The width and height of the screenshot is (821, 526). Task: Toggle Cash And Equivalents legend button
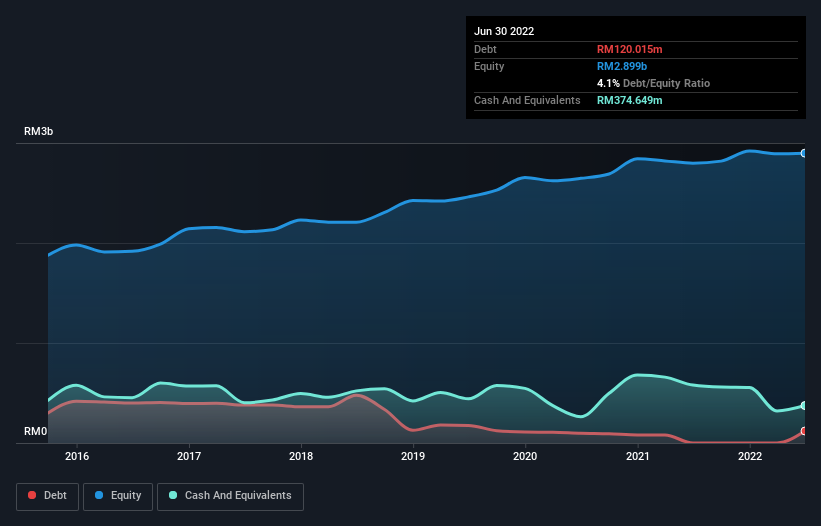(x=230, y=495)
